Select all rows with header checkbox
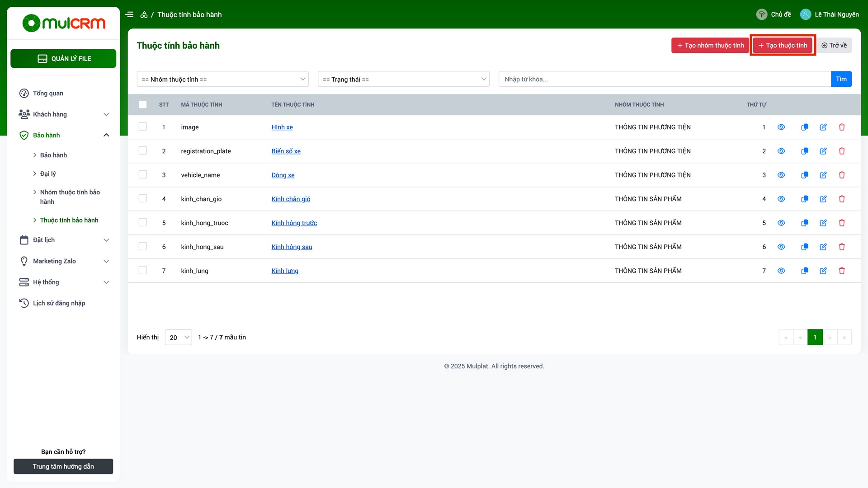The width and height of the screenshot is (868, 488). point(143,104)
